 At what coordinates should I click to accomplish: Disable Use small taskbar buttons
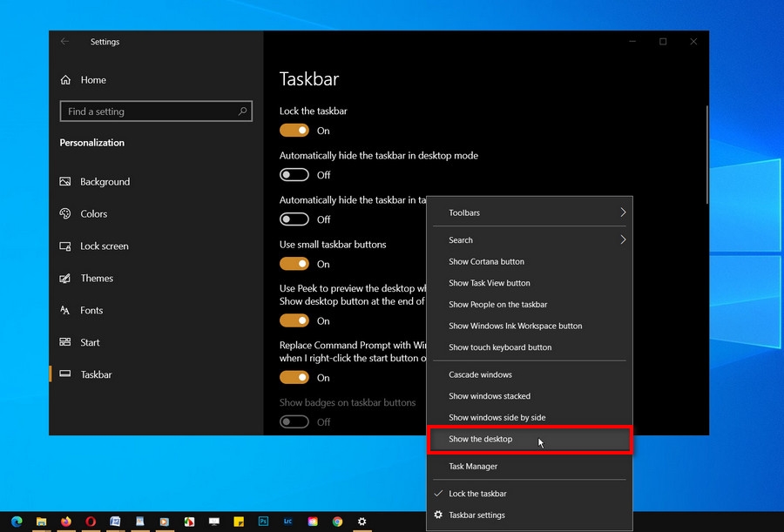pyautogui.click(x=295, y=263)
